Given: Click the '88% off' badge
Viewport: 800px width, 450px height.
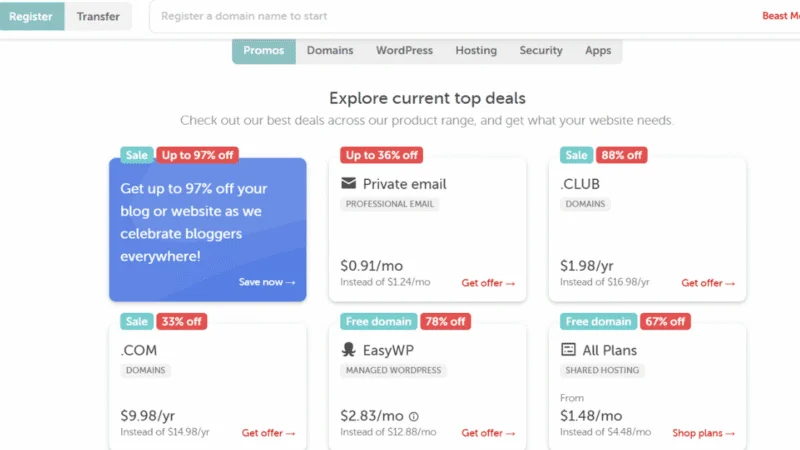Looking at the screenshot, I should 621,155.
